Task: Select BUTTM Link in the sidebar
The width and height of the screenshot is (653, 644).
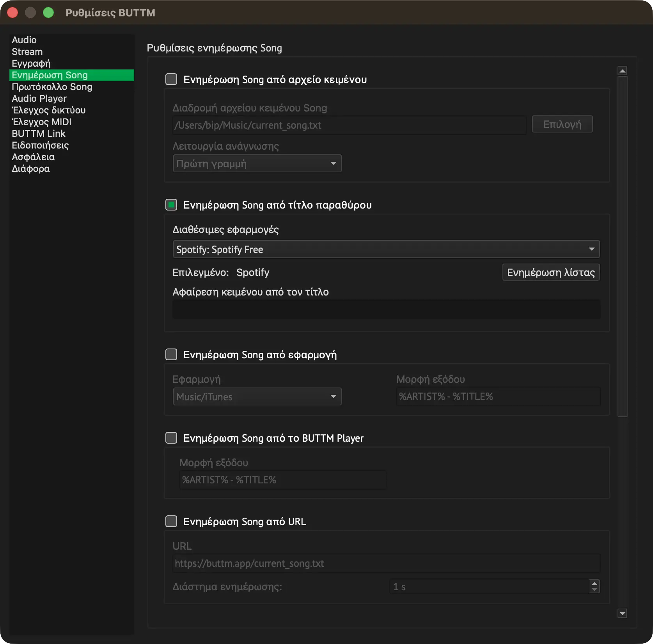Action: coord(72,134)
